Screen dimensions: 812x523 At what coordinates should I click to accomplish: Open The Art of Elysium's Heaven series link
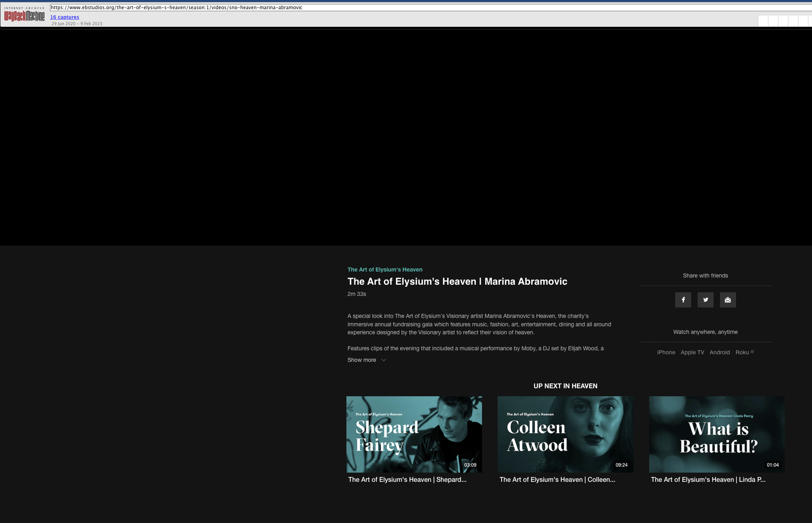[x=385, y=269]
